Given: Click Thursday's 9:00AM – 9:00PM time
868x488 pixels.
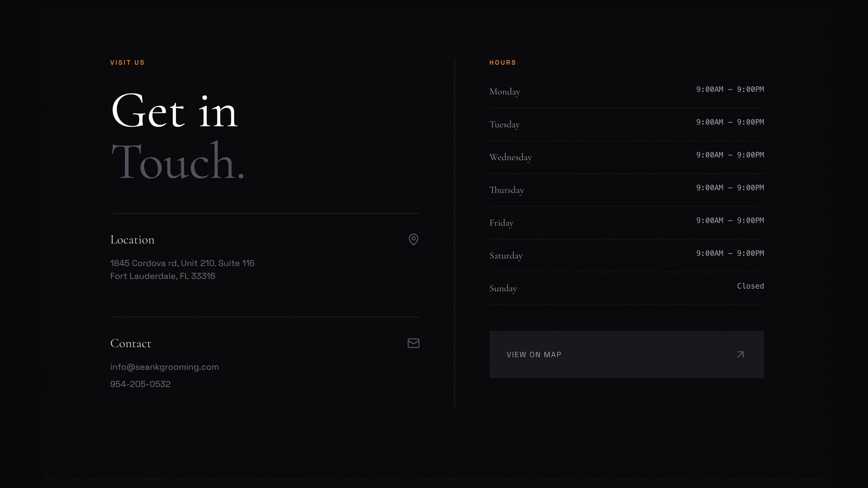Looking at the screenshot, I should pos(730,188).
